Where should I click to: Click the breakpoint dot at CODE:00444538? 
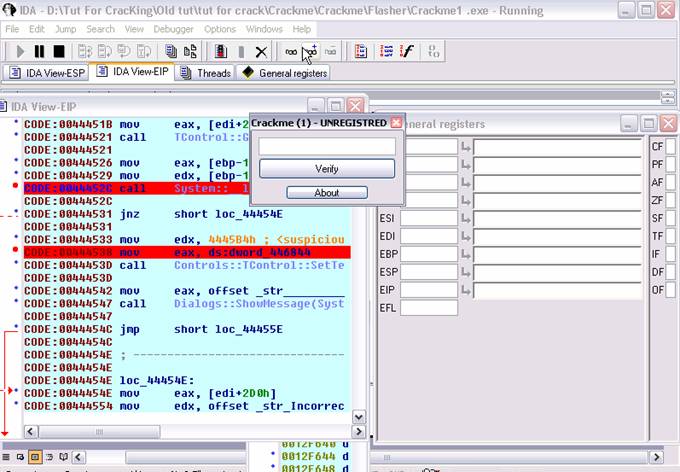(15, 249)
